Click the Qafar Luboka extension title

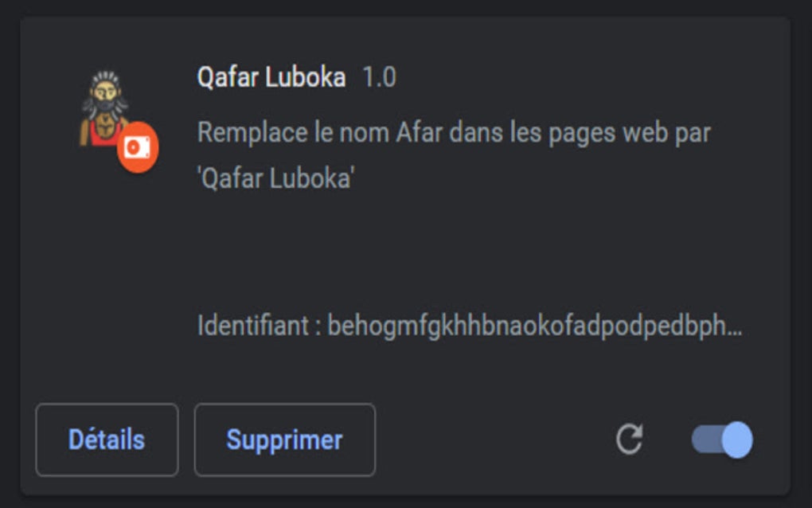[271, 78]
